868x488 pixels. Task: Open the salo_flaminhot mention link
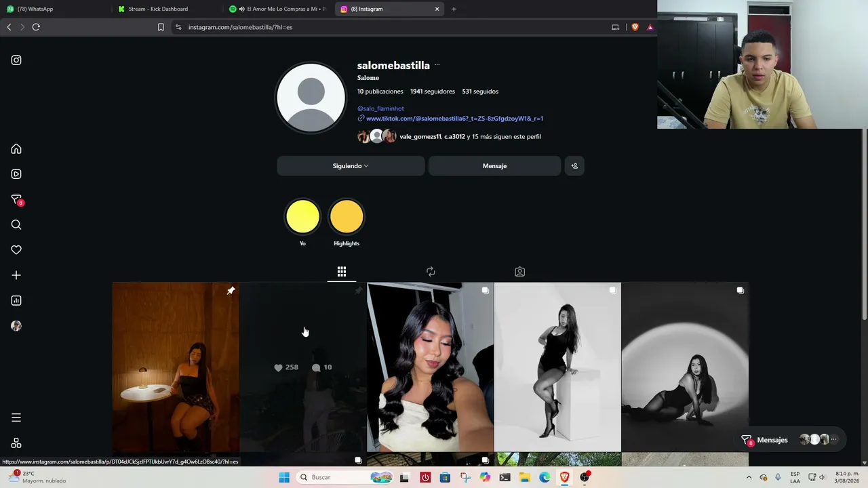[x=380, y=108]
